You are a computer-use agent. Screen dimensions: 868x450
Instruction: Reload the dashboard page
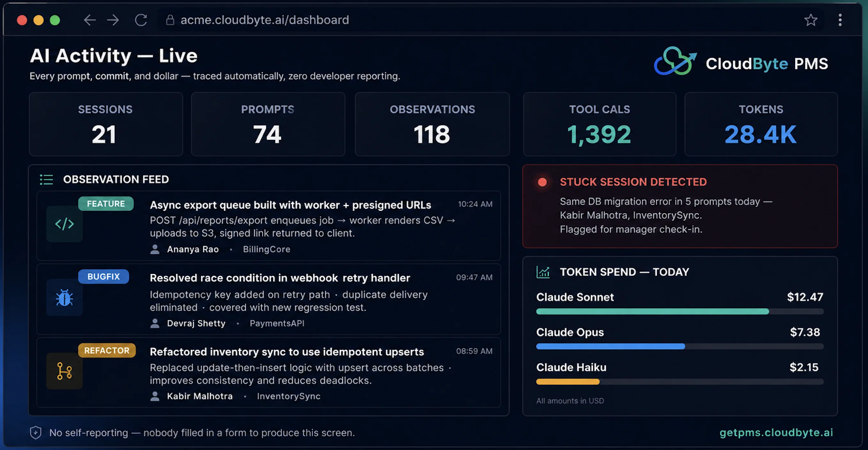point(141,20)
